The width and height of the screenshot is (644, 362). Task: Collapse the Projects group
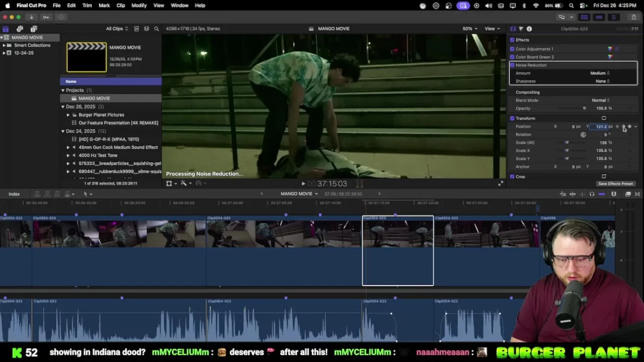point(63,90)
